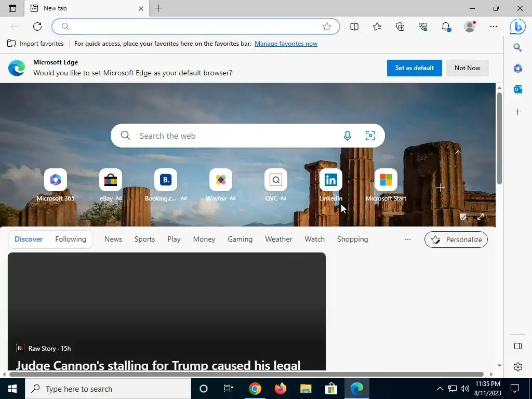532x399 pixels.
Task: Open Browser essentials heart icon
Action: (423, 26)
